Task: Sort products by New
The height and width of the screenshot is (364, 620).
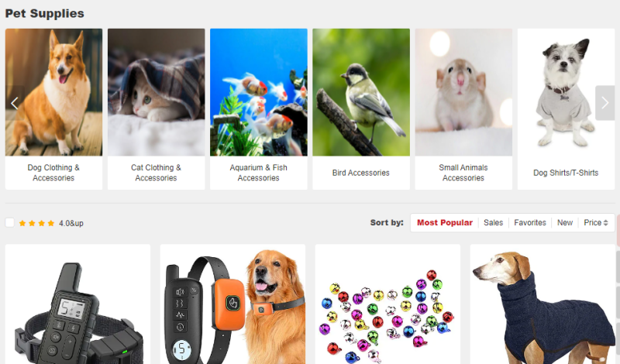Action: (565, 222)
